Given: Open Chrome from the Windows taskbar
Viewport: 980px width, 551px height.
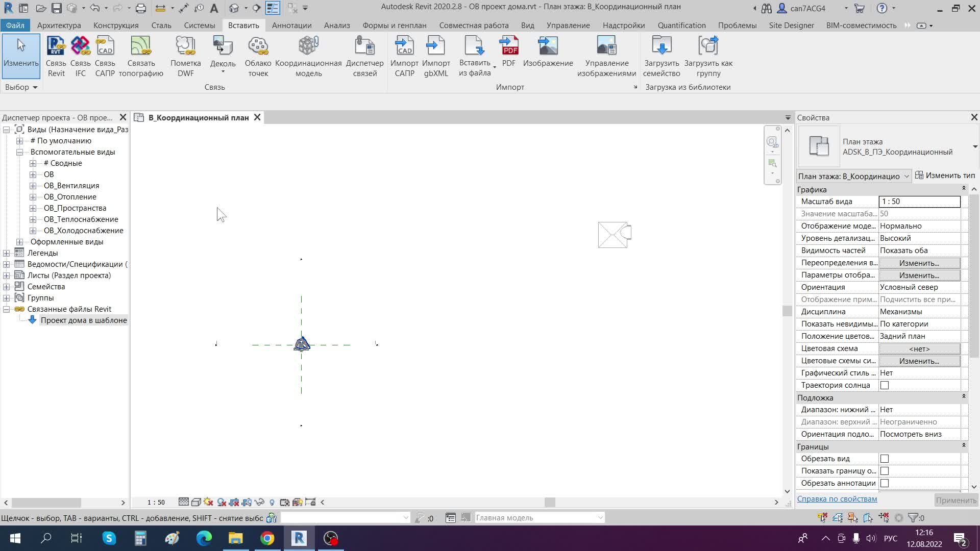Looking at the screenshot, I should pos(267,538).
